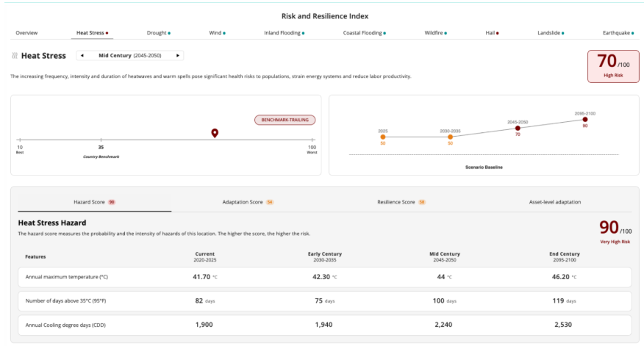
Task: Go to previous period with left arrow
Action: pyautogui.click(x=82, y=55)
